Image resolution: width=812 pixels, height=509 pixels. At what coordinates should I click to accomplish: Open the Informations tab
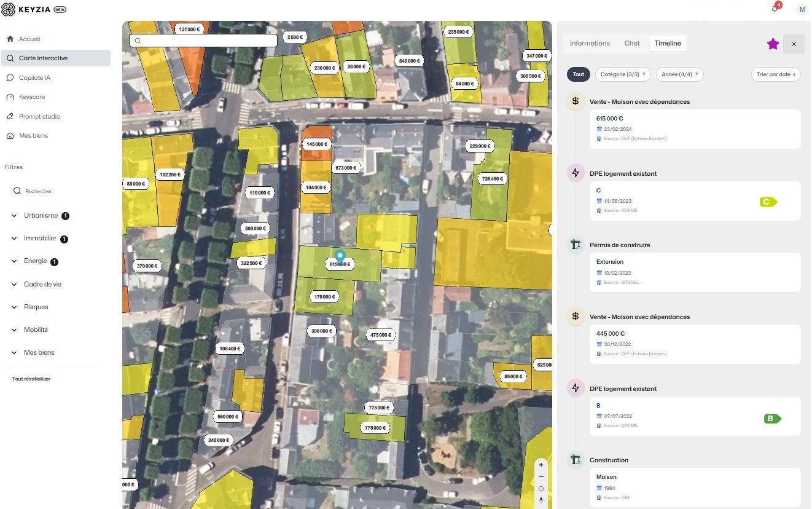click(590, 43)
